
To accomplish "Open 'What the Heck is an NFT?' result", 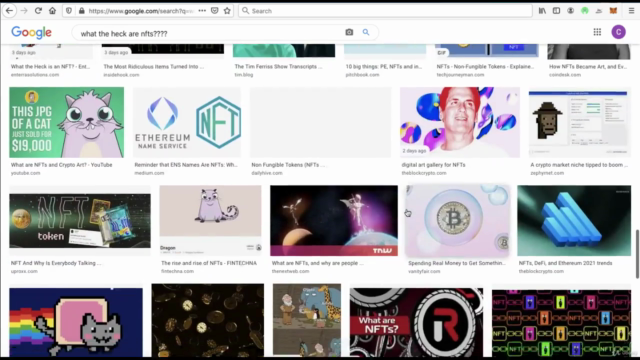I will pos(51,67).
